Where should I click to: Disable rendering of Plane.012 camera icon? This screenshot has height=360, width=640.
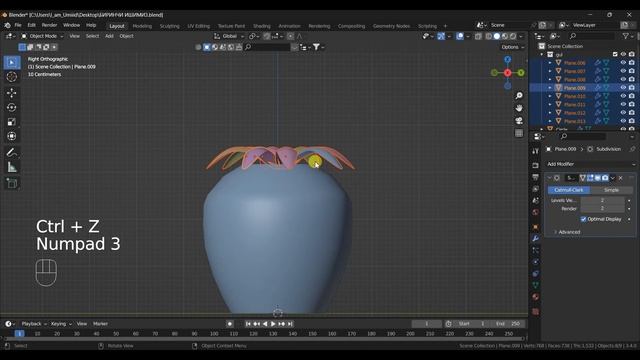pyautogui.click(x=632, y=113)
